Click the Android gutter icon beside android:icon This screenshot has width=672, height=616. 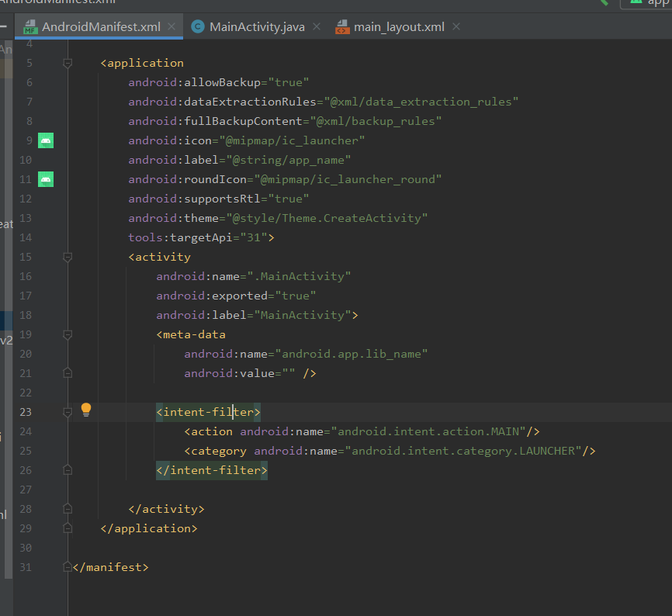tap(46, 140)
